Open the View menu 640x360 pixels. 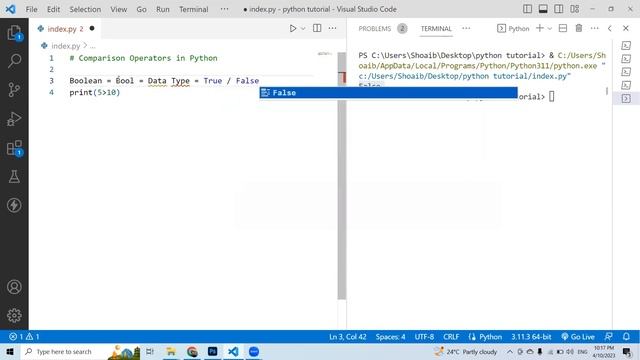118,9
